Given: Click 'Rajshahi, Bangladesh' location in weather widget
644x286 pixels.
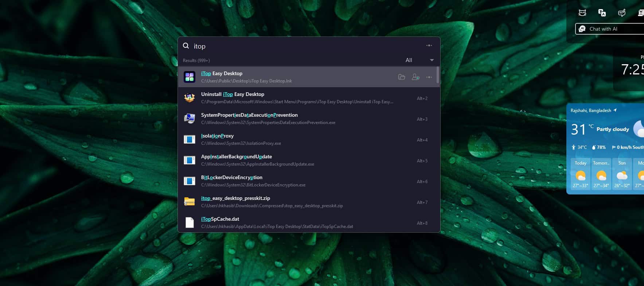Looking at the screenshot, I should point(591,111).
